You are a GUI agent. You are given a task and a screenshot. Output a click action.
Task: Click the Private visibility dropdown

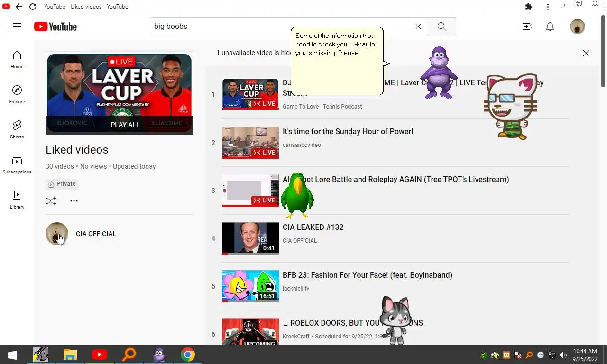tap(62, 184)
